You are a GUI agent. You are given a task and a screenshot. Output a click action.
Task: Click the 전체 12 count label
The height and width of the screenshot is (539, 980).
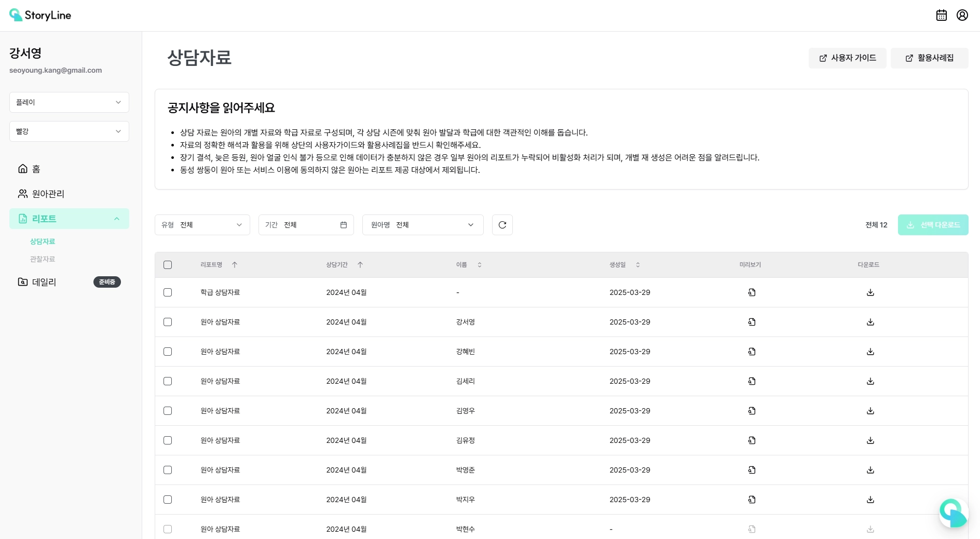tap(876, 225)
